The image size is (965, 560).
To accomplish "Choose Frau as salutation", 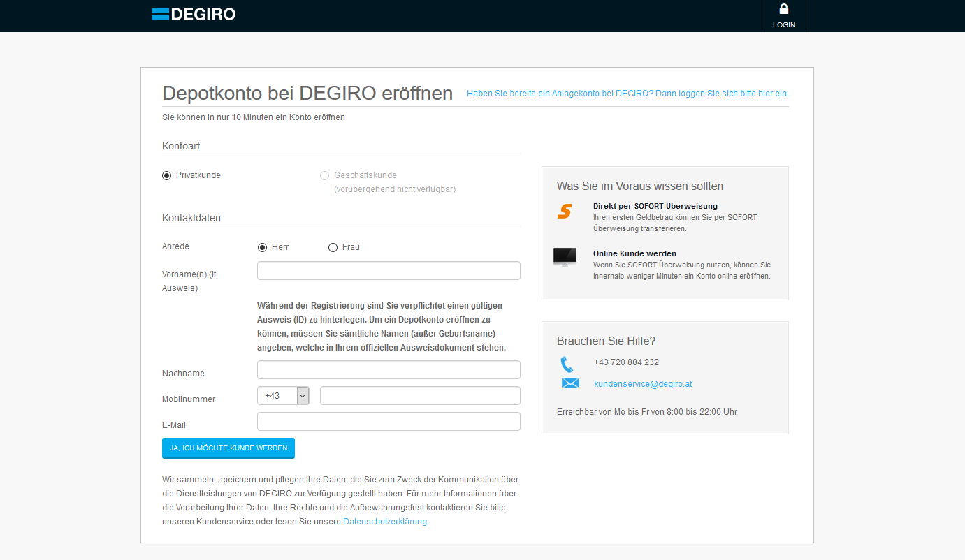I will 333,247.
